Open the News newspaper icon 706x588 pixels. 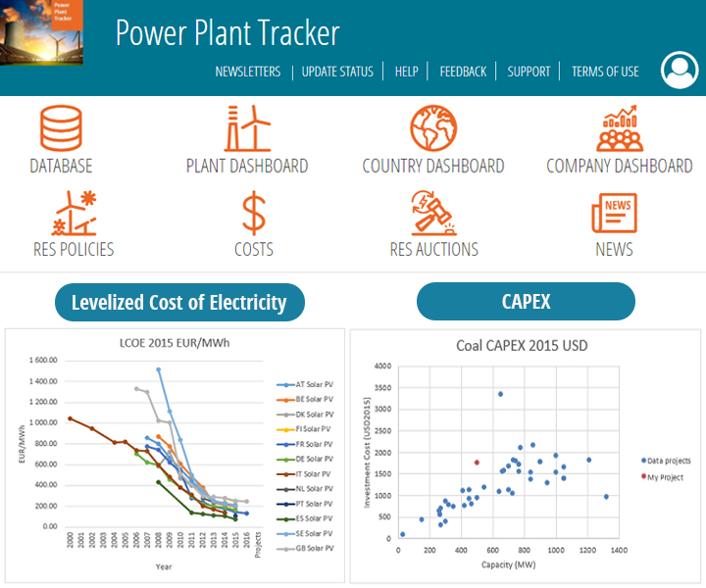click(615, 212)
